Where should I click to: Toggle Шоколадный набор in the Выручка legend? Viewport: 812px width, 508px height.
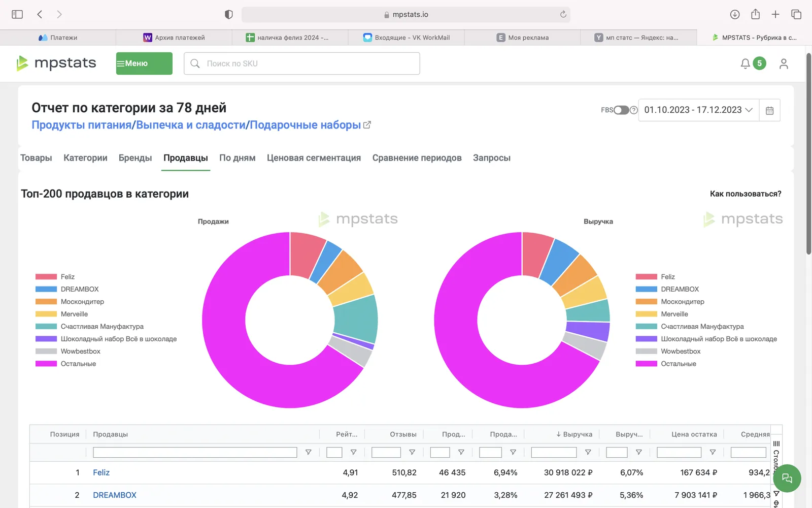[x=706, y=339]
